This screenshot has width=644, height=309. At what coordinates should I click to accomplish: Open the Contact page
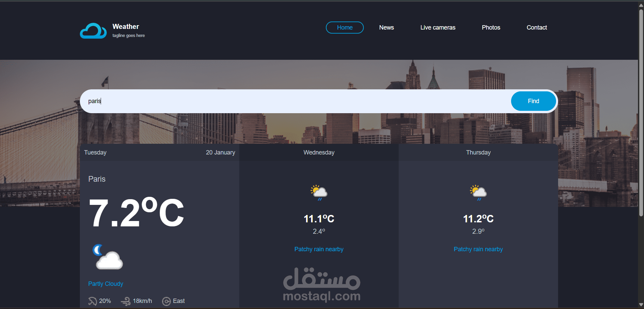point(537,28)
